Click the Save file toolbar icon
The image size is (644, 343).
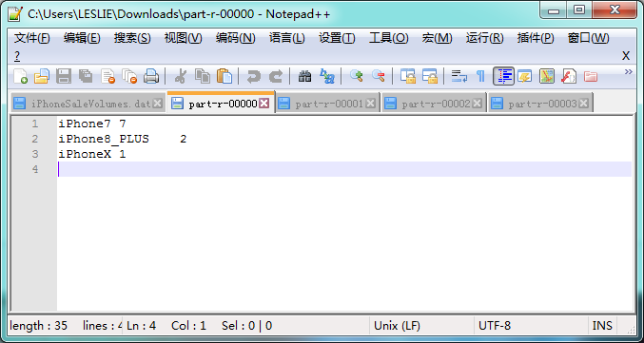[x=63, y=76]
